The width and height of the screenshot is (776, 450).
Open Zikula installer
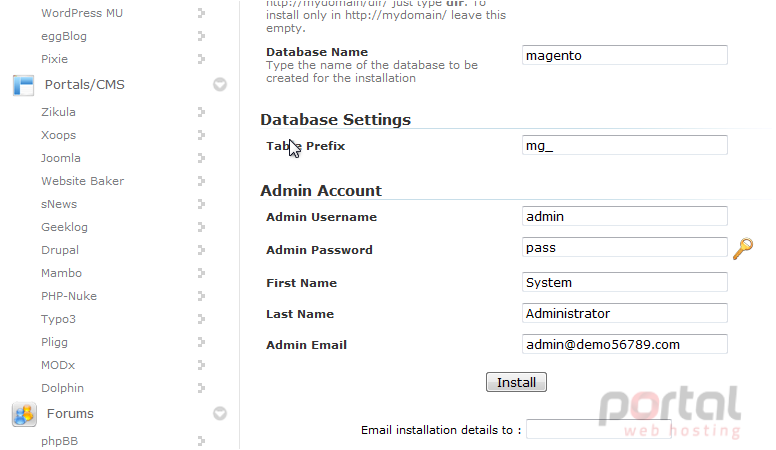point(58,112)
